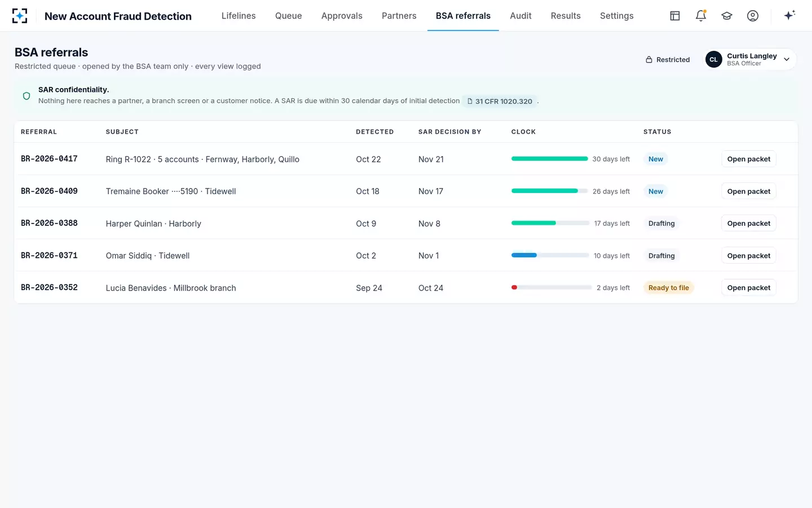Click the 2 days left clock bar
812x508 pixels.
point(552,288)
